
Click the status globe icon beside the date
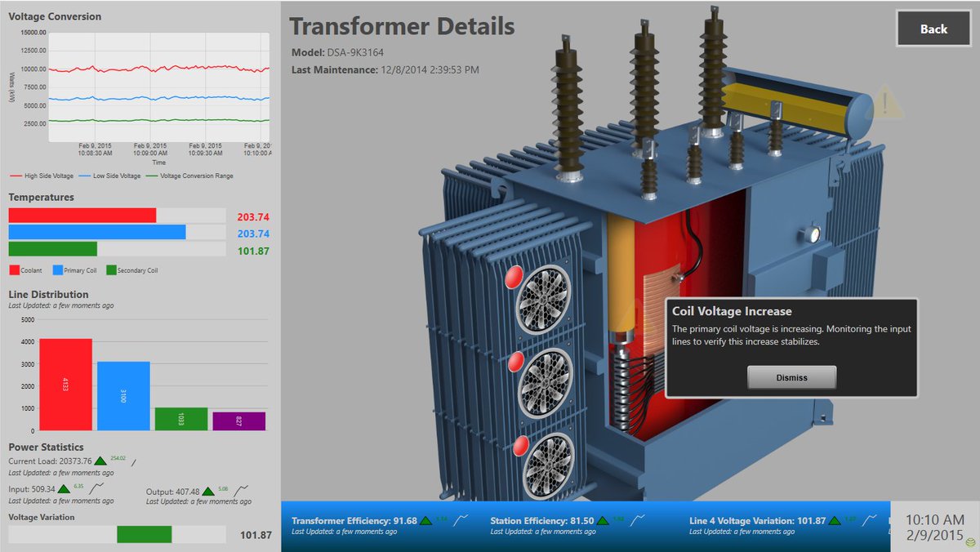pos(969,541)
